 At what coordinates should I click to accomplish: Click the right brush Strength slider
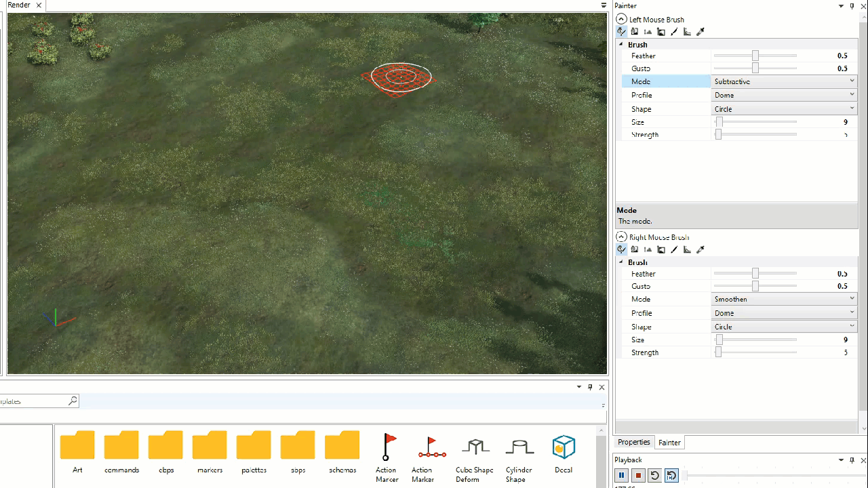[755, 352]
